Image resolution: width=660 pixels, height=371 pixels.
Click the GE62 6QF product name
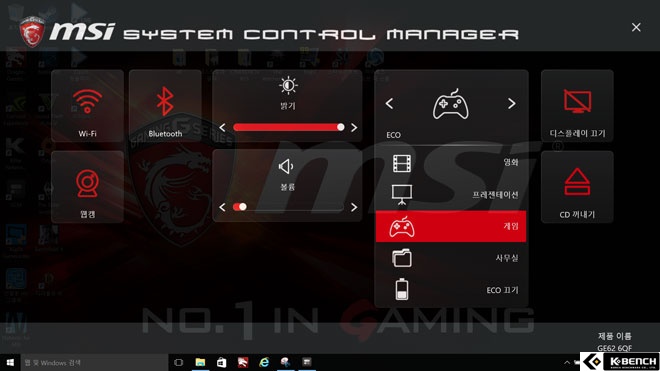[615, 348]
